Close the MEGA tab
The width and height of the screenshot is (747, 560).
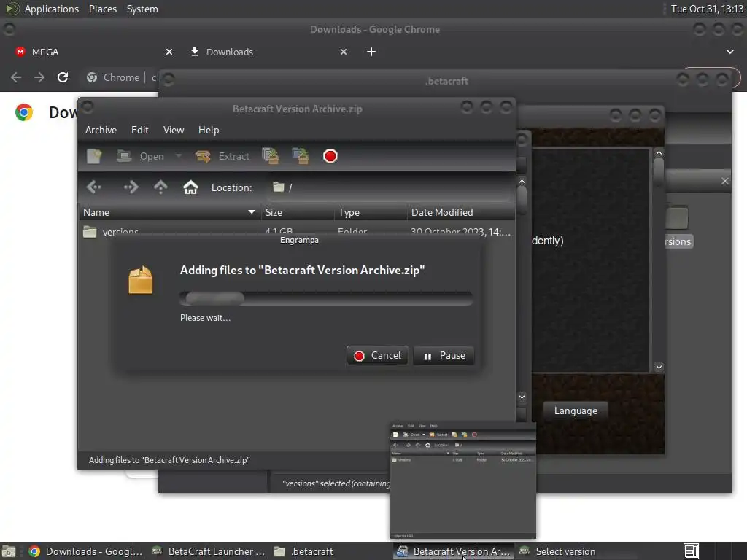click(169, 52)
